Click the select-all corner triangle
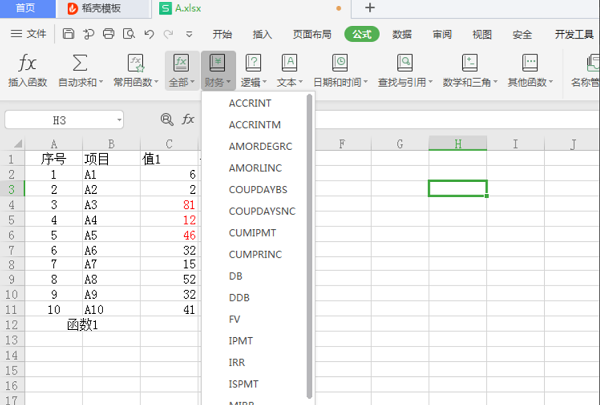 coord(18,144)
